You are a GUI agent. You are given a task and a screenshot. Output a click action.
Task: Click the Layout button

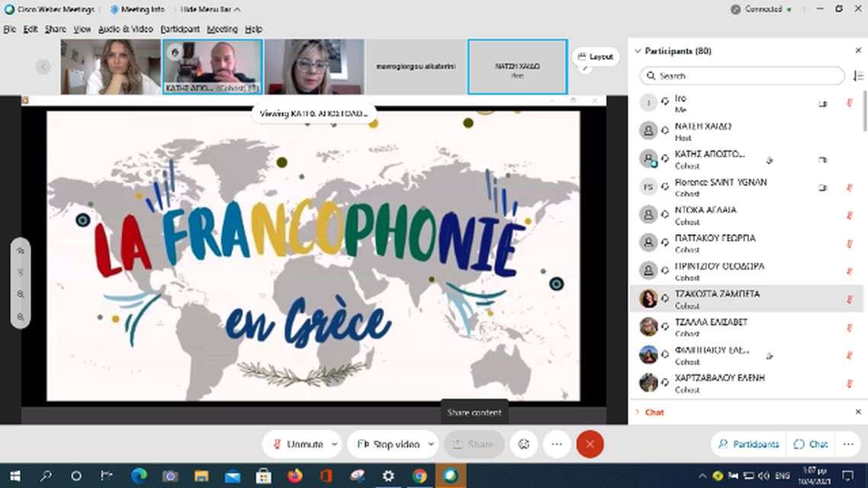coord(595,56)
